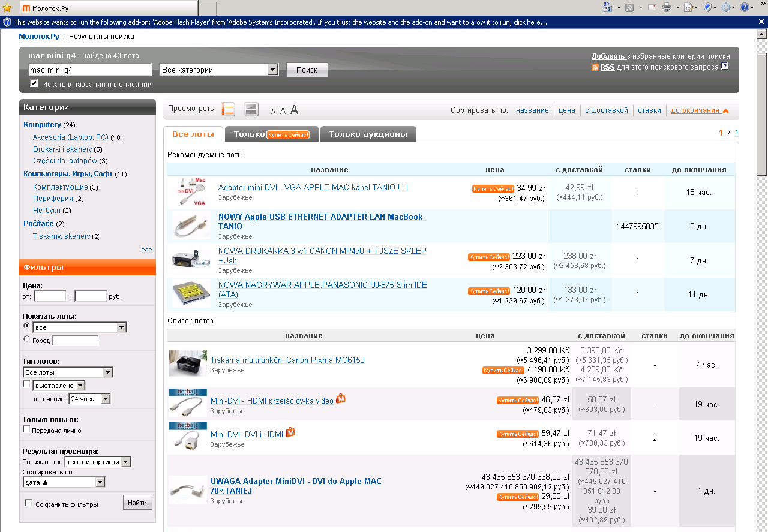768x532 pixels.
Task: Switch to 'Только Купить Сейчас' tab
Action: pos(272,134)
